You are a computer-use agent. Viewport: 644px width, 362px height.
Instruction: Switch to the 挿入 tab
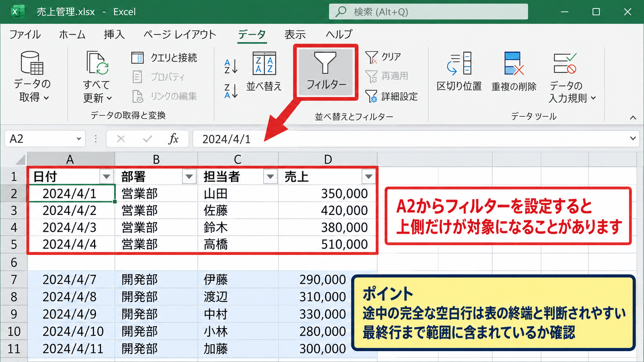pyautogui.click(x=114, y=34)
